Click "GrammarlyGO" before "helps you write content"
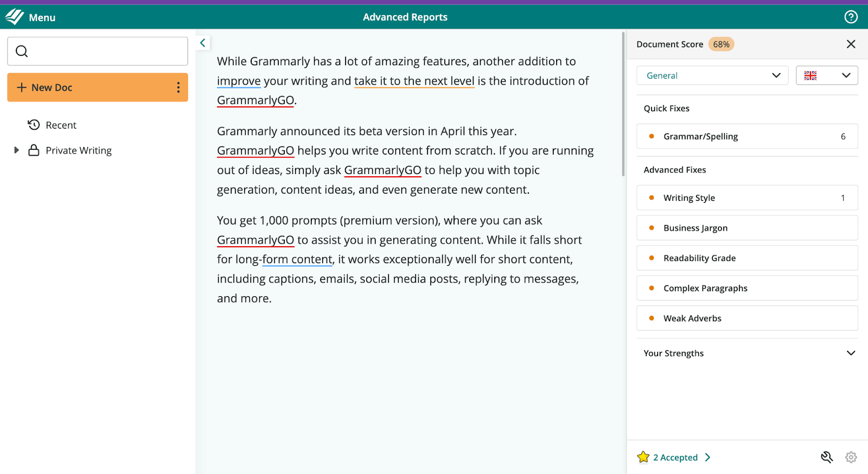This screenshot has width=868, height=474. (x=256, y=150)
